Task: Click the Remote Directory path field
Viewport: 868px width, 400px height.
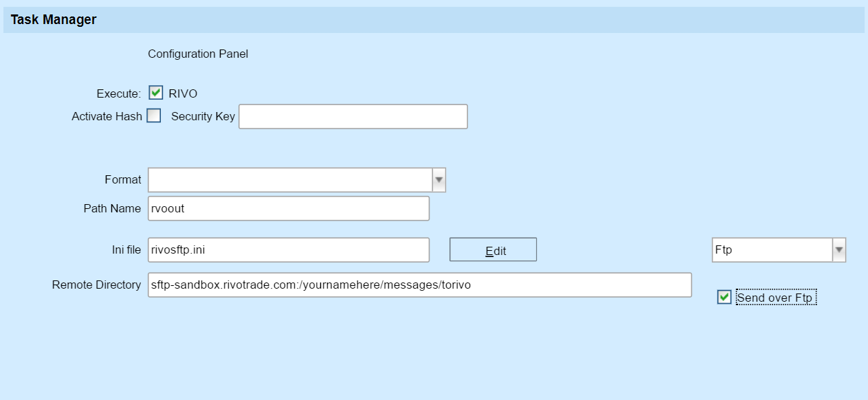Action: [420, 285]
